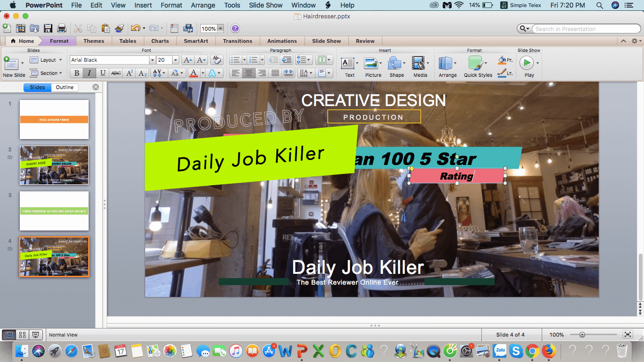
Task: Click the Line color pencil icon
Action: 502,73
